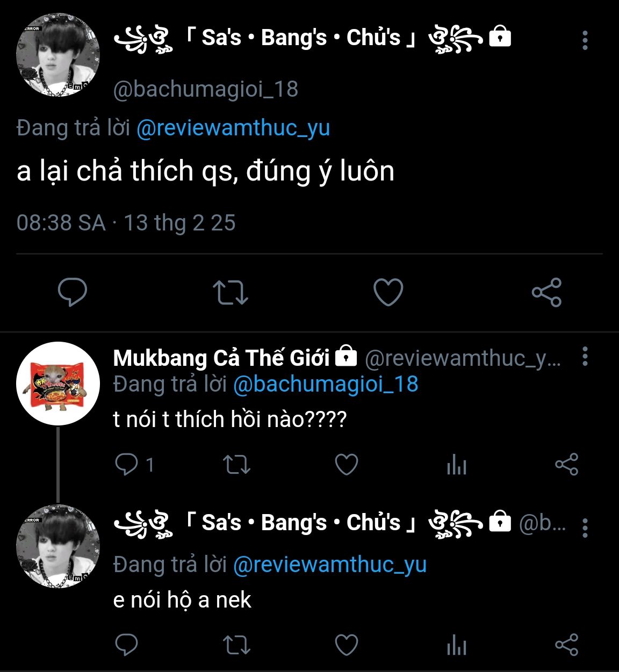Share the 'e nói hộ a nek' tweet

[x=566, y=645]
